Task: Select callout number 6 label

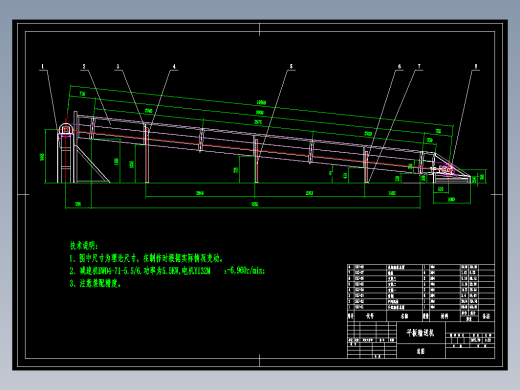Action: tap(399, 66)
